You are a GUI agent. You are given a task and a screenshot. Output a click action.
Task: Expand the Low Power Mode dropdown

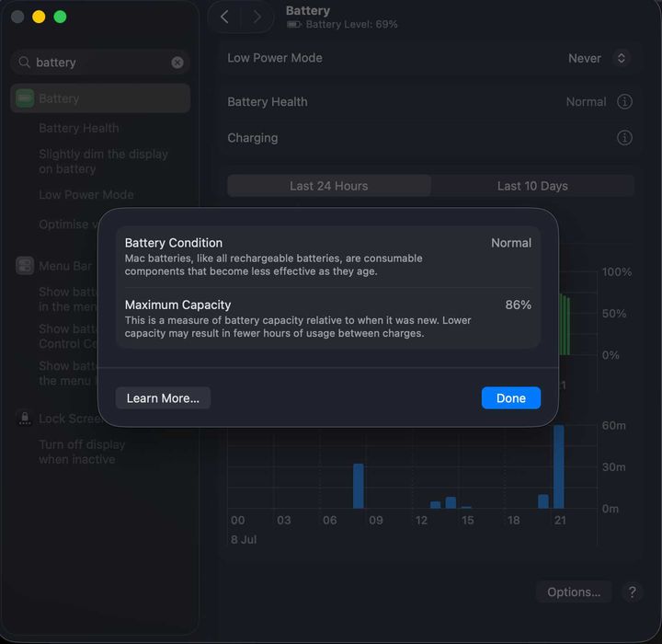621,58
